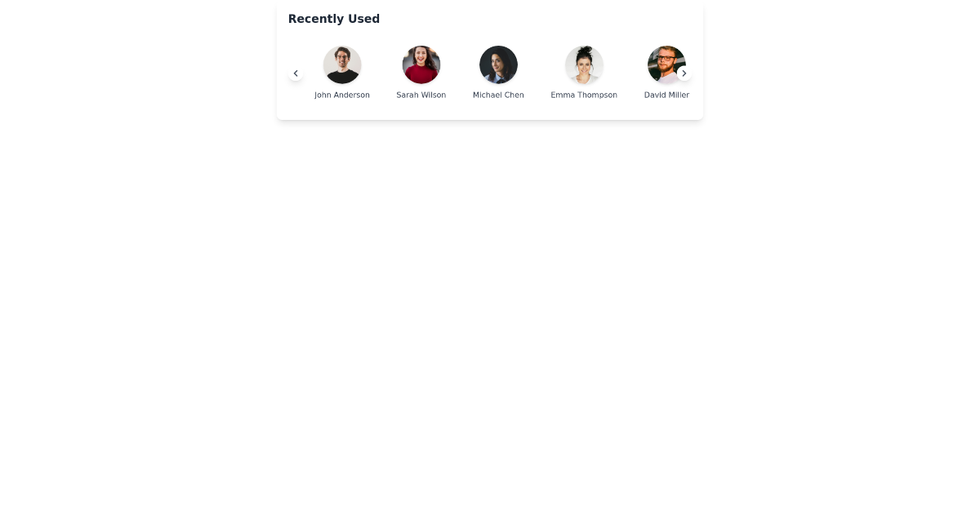Click inside the Recently Used card
This screenshot has height=514, width=980.
pyautogui.click(x=490, y=61)
